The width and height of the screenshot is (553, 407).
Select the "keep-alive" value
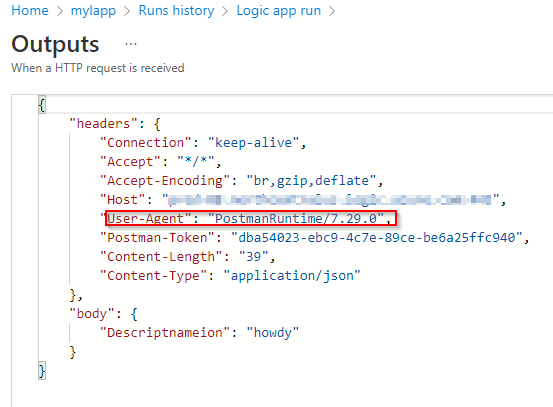(254, 143)
